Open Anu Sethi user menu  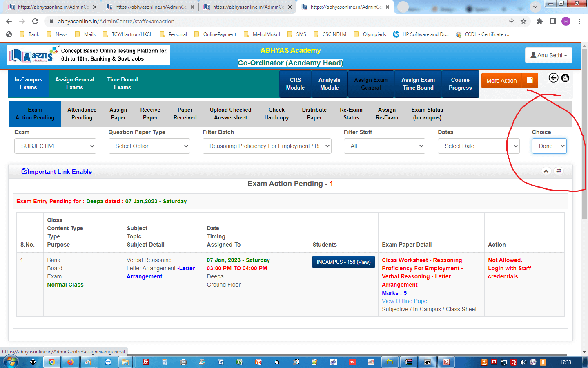(x=548, y=55)
